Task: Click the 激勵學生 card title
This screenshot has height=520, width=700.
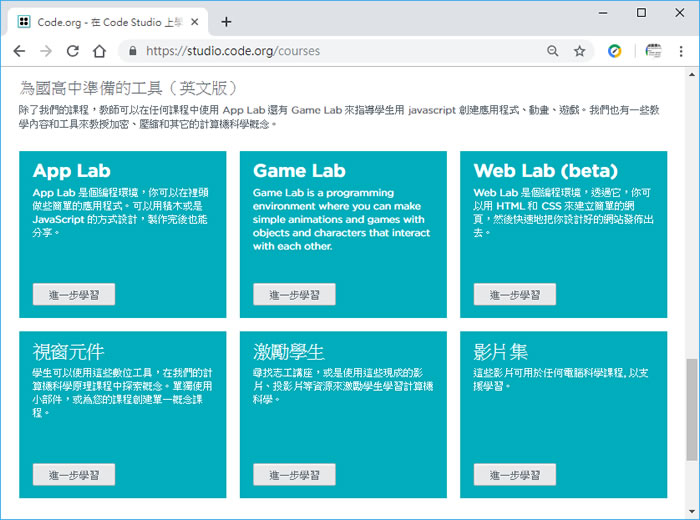Action: 289,352
